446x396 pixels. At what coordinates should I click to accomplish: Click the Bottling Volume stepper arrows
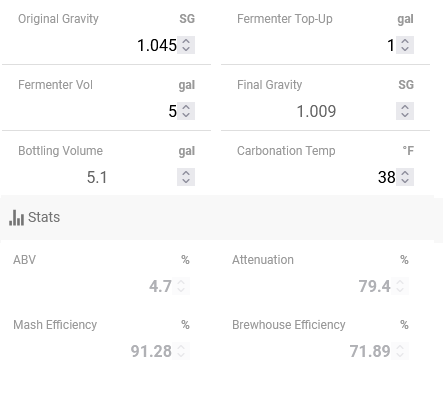click(x=186, y=177)
